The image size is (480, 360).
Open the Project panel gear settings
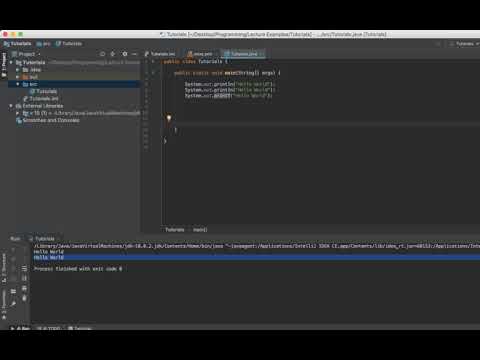pos(125,54)
